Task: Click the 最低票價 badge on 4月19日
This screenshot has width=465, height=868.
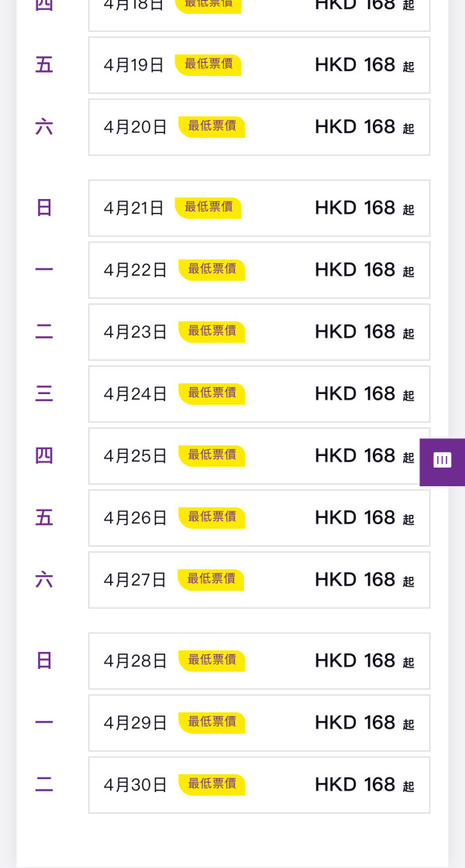Action: pos(208,65)
